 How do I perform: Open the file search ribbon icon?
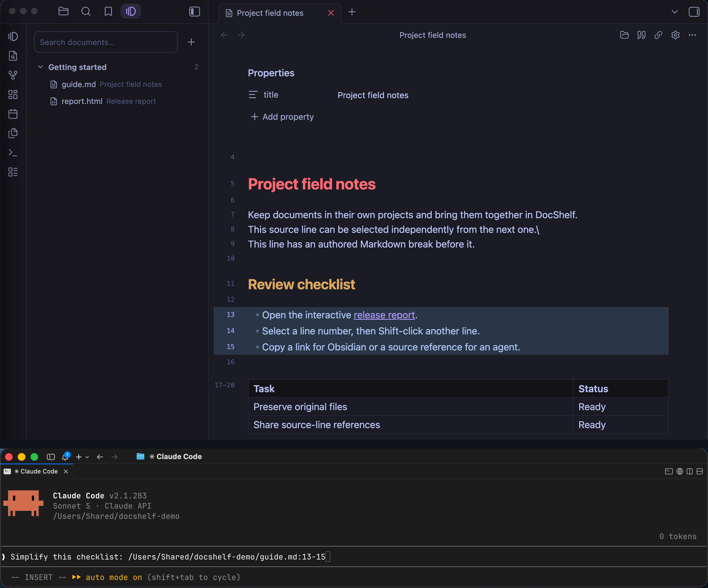coord(13,56)
